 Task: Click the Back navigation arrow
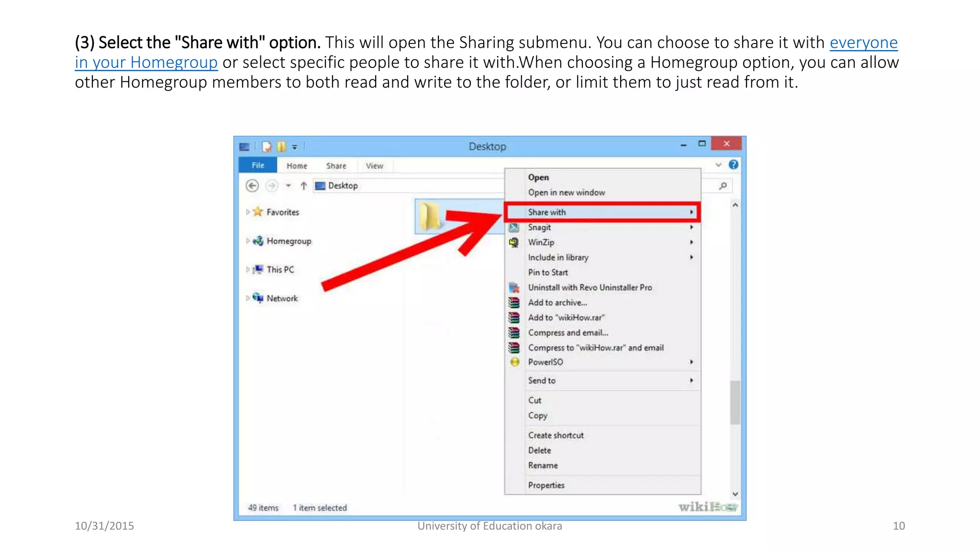point(252,186)
